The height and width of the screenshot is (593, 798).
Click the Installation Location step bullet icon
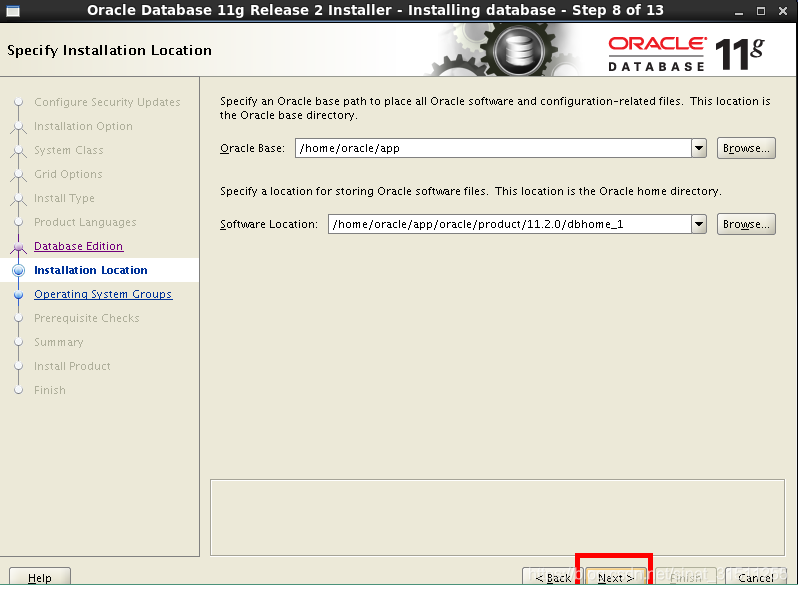[18, 270]
